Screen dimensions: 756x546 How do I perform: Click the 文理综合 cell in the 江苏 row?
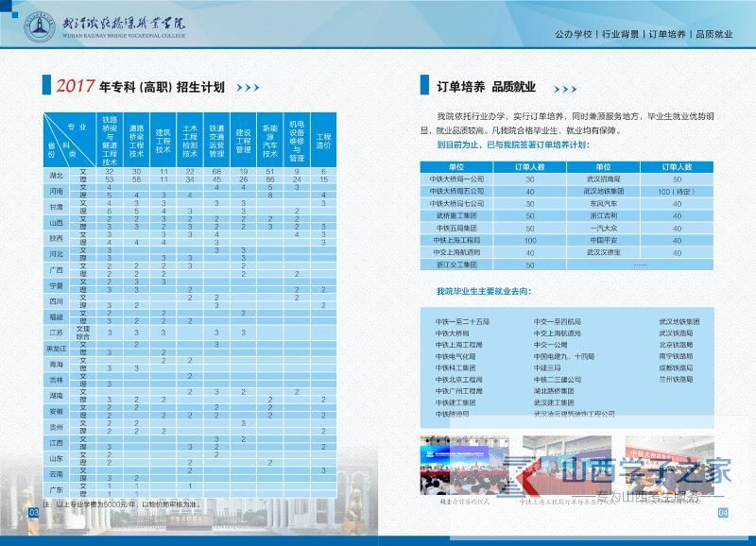[82, 333]
